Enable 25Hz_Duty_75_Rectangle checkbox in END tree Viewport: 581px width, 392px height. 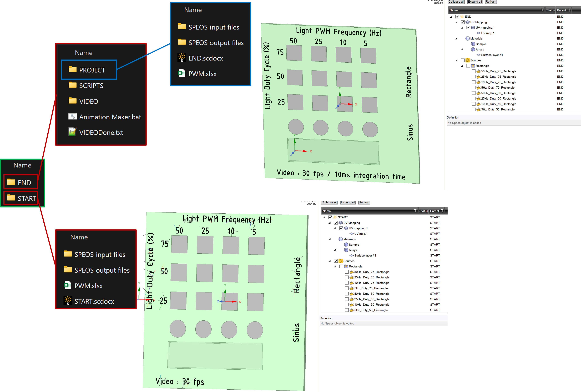pos(474,77)
